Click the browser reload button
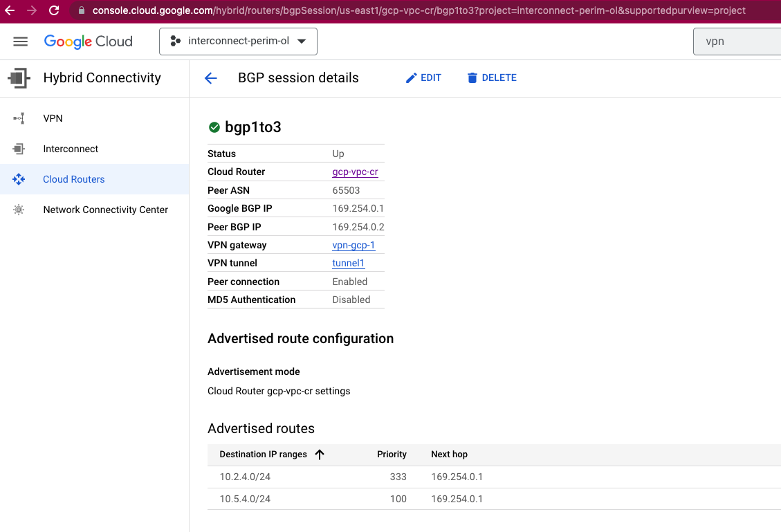The width and height of the screenshot is (781, 532). tap(54, 11)
